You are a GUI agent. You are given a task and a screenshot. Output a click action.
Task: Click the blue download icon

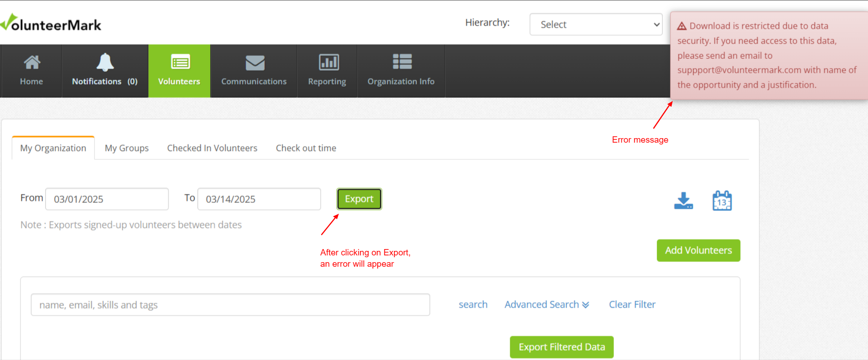[x=683, y=201]
